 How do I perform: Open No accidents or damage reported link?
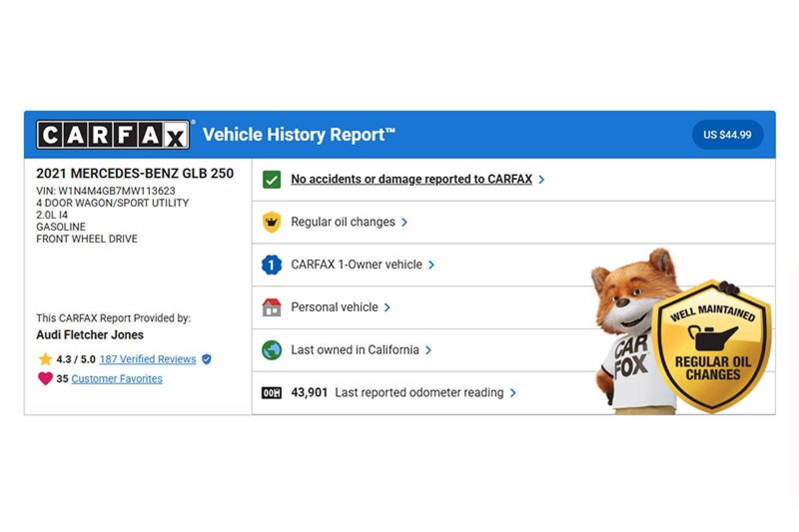tap(411, 179)
